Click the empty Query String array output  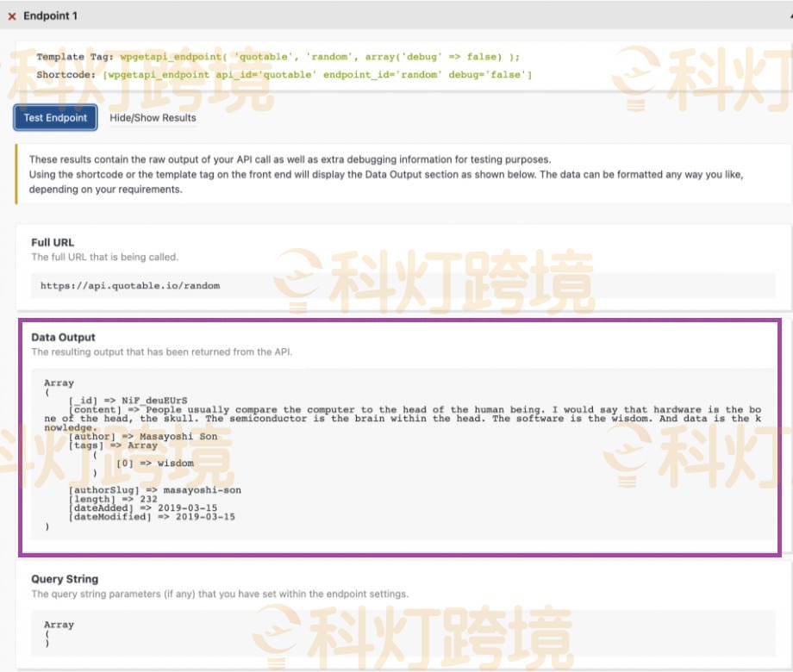click(x=57, y=629)
